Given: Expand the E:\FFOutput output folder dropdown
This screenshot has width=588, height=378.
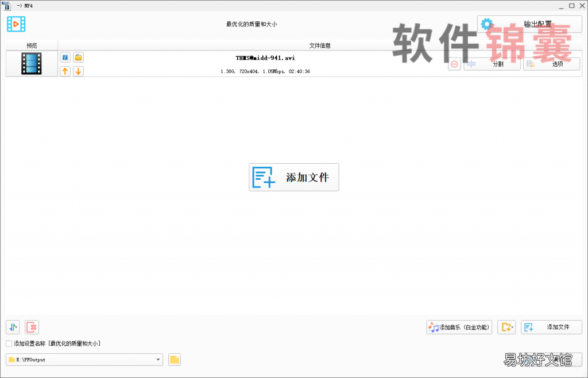Looking at the screenshot, I should (158, 360).
